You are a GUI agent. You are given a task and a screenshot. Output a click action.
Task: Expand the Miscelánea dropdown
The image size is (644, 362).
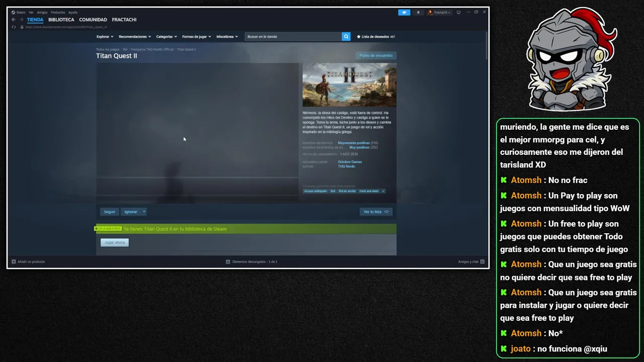[227, 37]
